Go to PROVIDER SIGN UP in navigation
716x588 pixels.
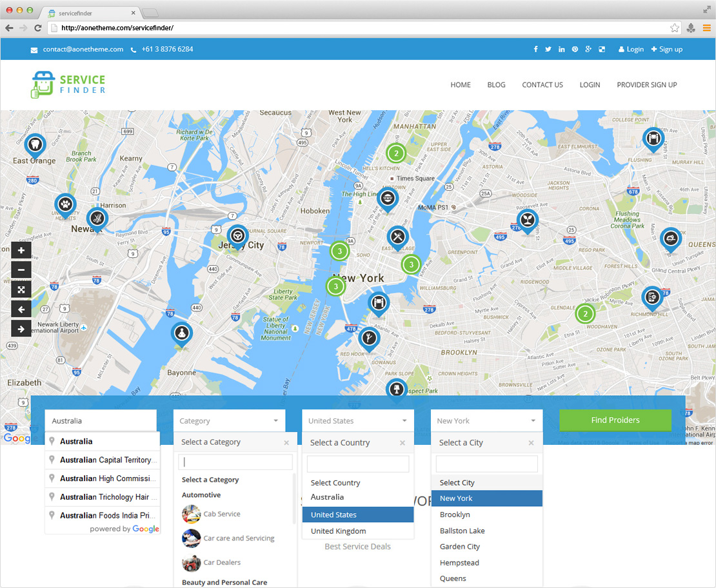[646, 84]
